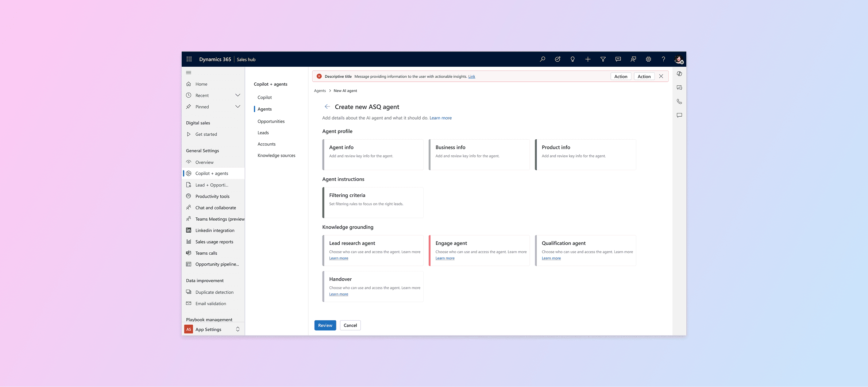Click the red error icon in banner
Screen dimensions: 868x387
click(x=319, y=76)
